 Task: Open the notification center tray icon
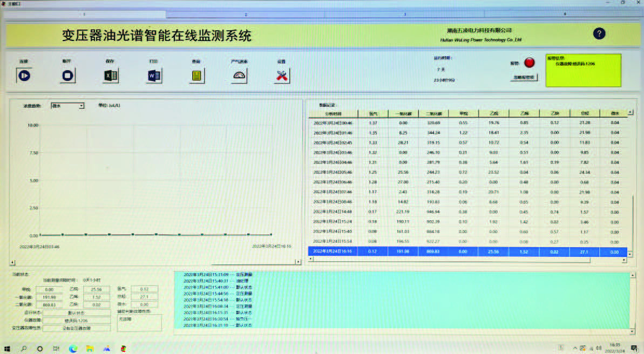tap(635, 349)
